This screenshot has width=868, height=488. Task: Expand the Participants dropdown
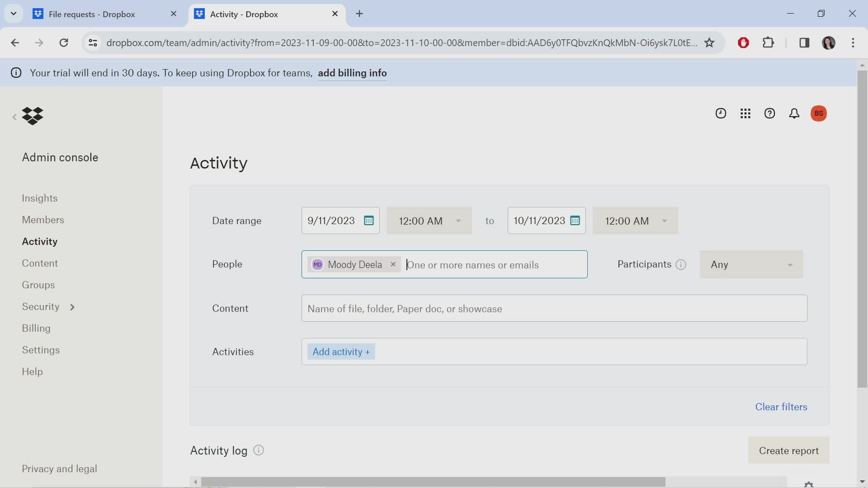pyautogui.click(x=752, y=264)
